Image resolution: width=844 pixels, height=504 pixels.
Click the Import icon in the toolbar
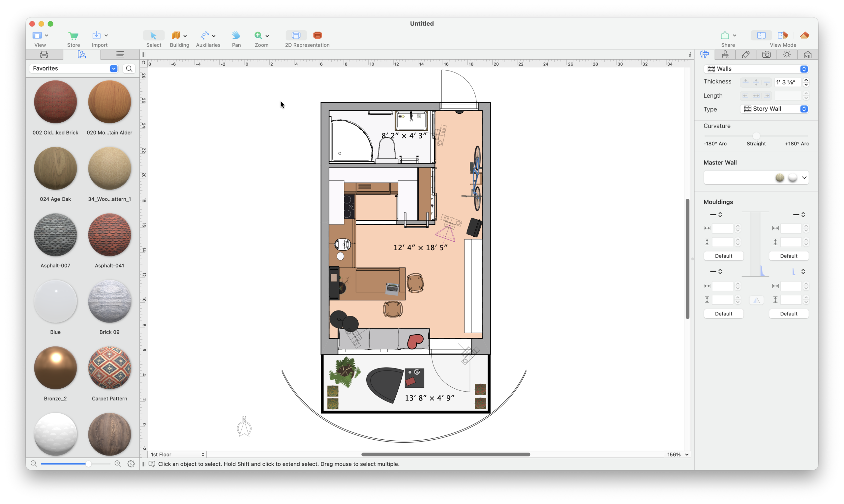point(97,35)
